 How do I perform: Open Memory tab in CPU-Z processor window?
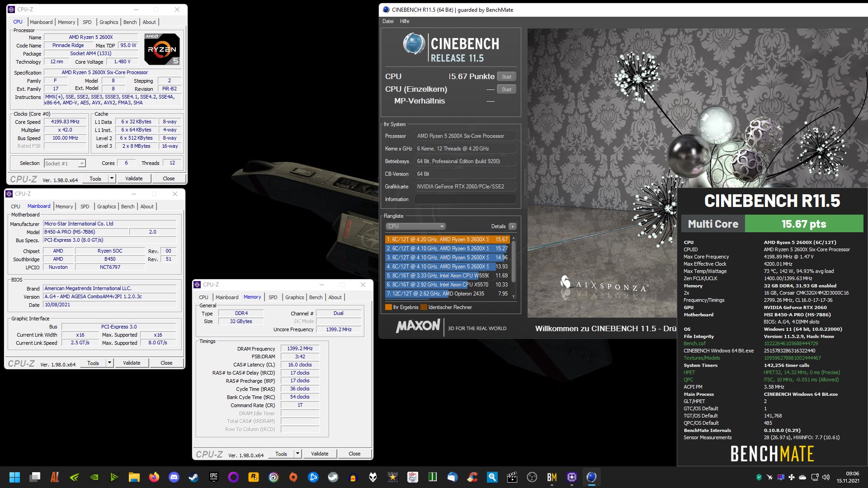[x=66, y=22]
